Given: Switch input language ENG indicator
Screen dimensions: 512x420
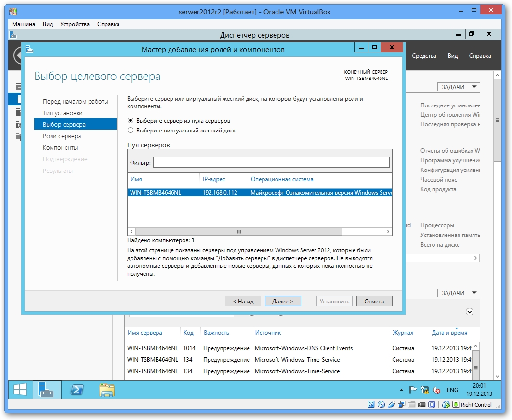Looking at the screenshot, I should point(452,390).
